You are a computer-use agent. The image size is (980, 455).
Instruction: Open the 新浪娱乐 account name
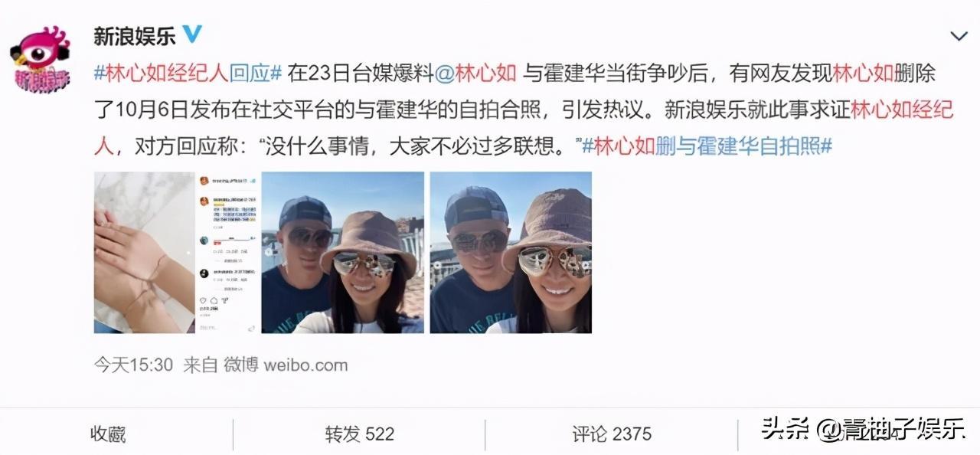[x=135, y=34]
